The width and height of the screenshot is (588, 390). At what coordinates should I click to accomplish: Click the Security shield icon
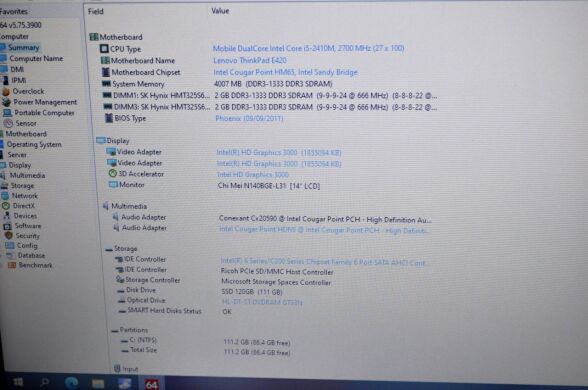tap(9, 236)
